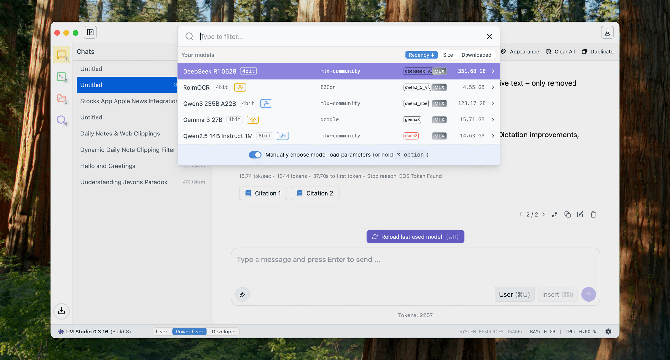The height and width of the screenshot is (360, 670).
Task: Open settings gear in status bar
Action: click(608, 331)
